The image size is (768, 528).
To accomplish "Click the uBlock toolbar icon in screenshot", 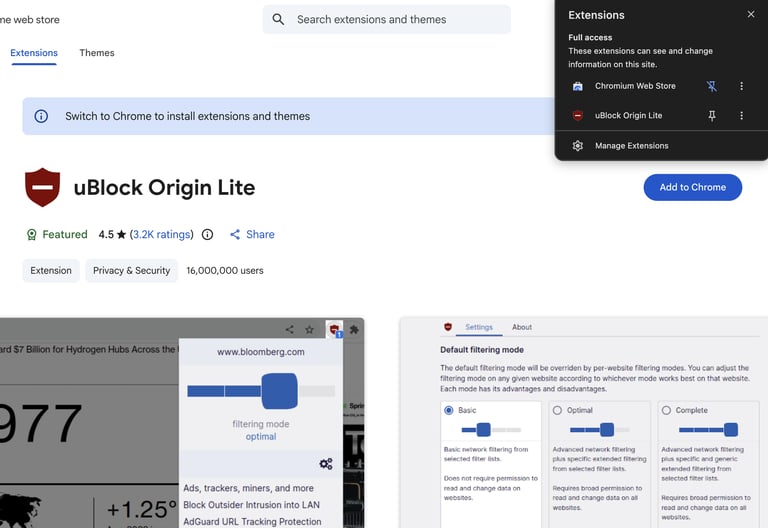I will [x=335, y=330].
